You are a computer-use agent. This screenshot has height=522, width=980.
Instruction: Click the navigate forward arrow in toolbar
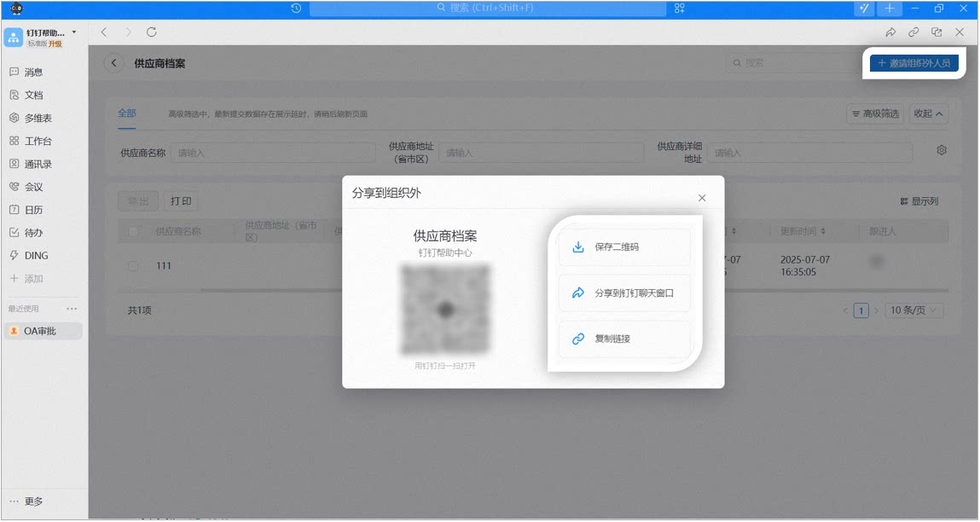coord(128,32)
